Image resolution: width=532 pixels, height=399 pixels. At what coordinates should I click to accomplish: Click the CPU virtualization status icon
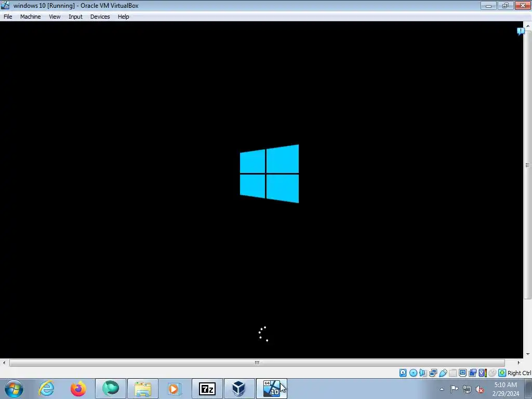(482, 373)
